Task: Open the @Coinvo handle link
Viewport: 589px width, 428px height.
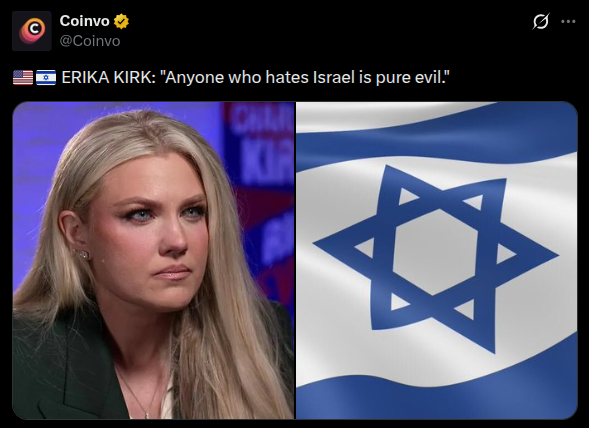Action: tap(90, 41)
